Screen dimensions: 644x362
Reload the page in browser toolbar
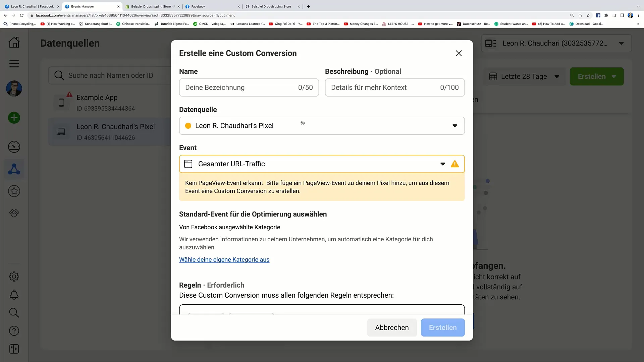(22, 15)
